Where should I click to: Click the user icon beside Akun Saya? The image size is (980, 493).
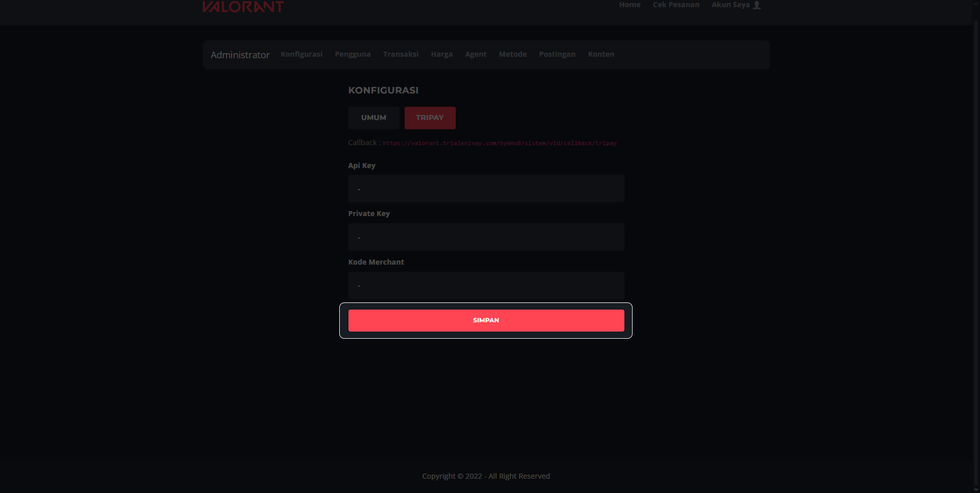(x=757, y=5)
